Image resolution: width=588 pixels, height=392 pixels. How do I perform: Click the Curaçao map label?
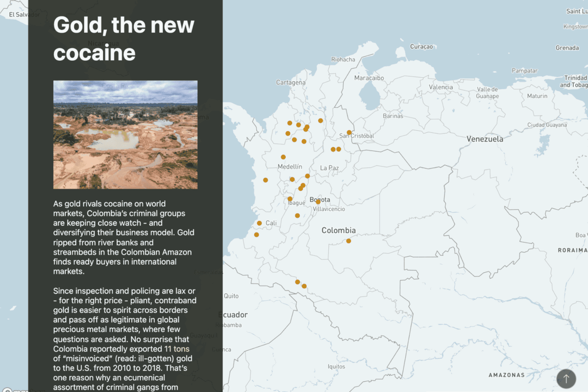(x=422, y=47)
